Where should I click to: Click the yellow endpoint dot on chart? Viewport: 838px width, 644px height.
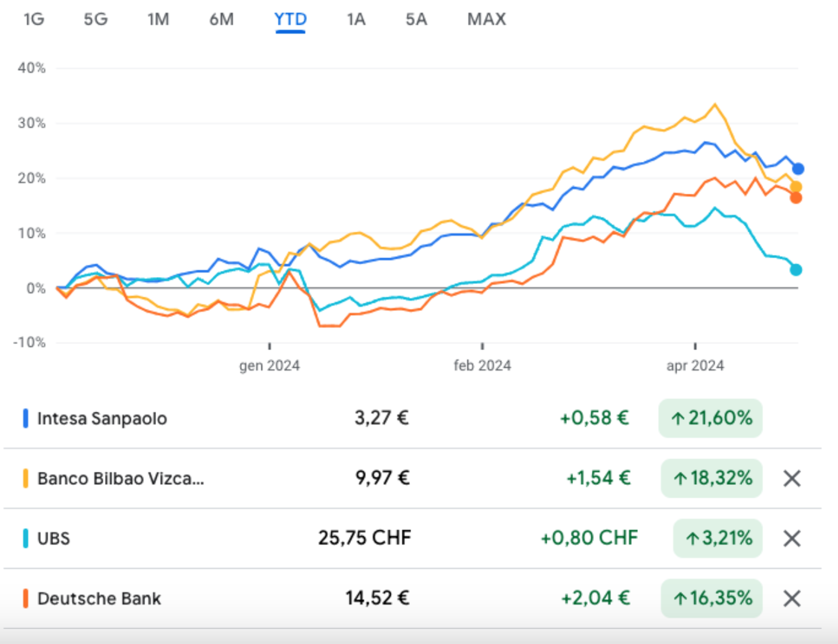796,187
